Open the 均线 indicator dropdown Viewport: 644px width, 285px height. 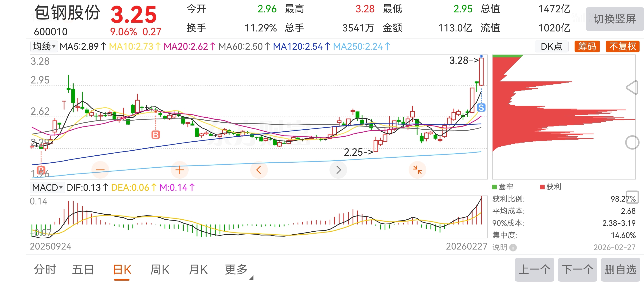tap(44, 46)
